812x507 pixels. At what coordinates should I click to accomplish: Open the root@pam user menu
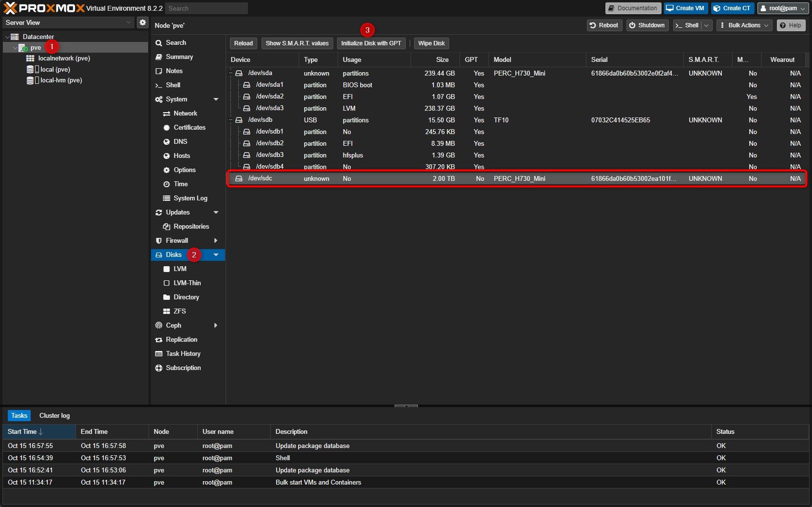tap(783, 8)
